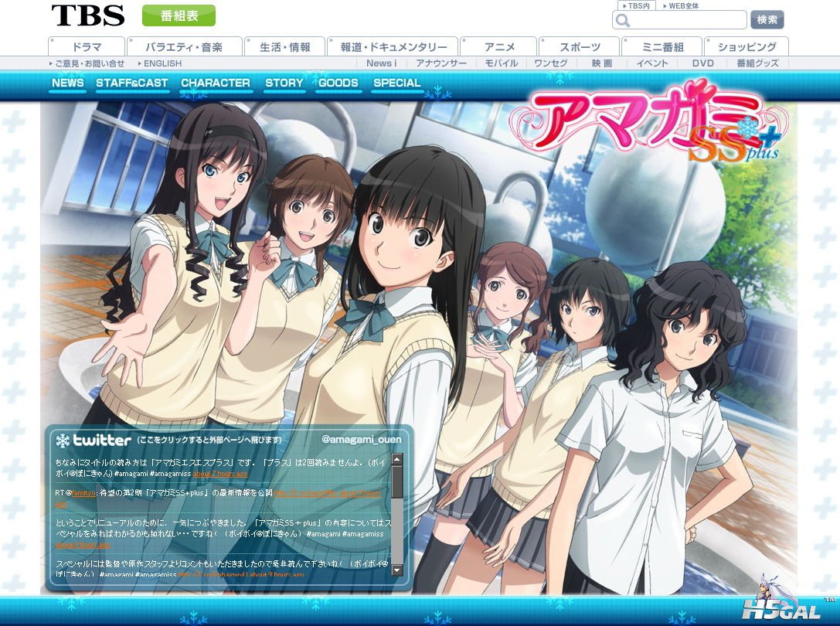
Task: Click the TBS logo
Action: point(87,15)
